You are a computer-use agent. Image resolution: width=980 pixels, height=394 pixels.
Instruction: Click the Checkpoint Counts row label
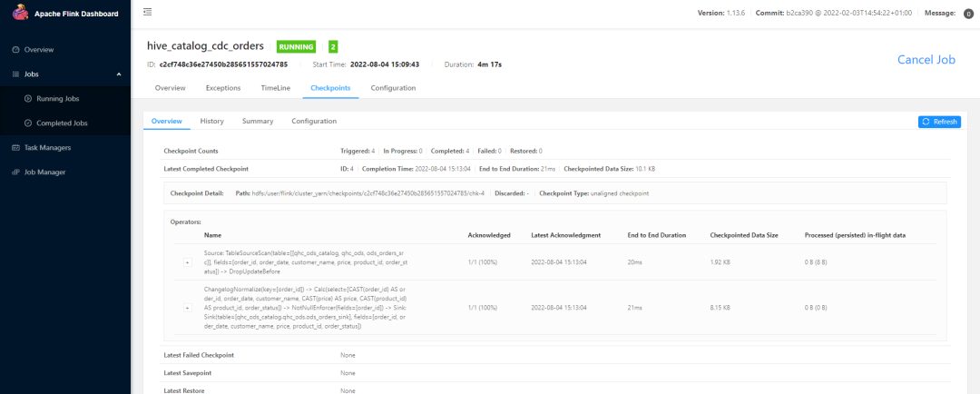(191, 152)
